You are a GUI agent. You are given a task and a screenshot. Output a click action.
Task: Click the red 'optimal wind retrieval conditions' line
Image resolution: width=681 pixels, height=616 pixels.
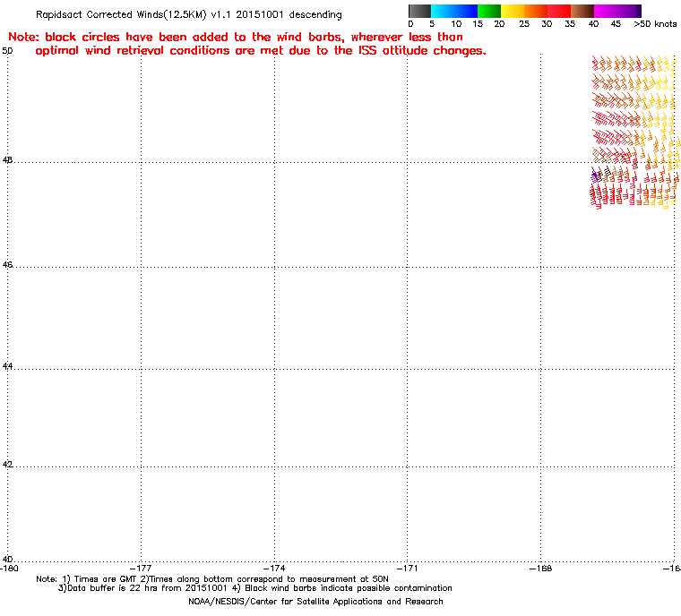261,51
